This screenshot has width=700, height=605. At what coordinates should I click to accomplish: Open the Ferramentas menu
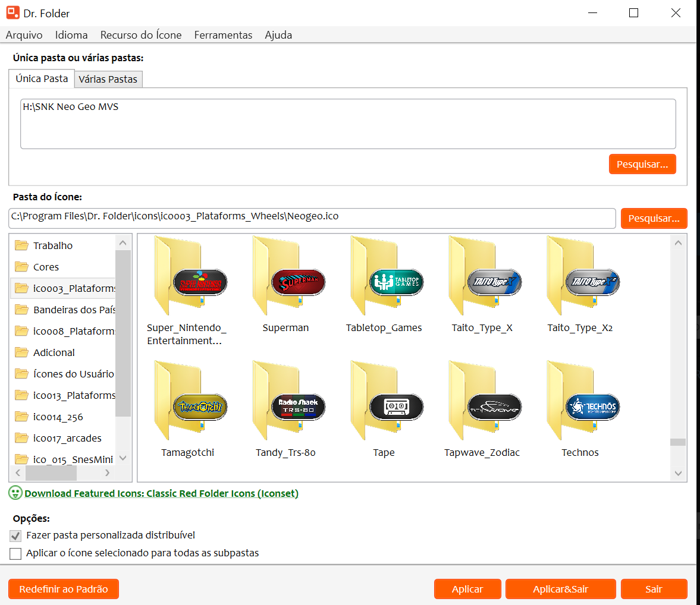coord(223,35)
